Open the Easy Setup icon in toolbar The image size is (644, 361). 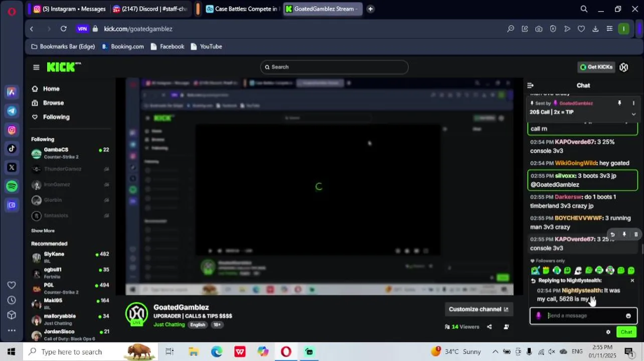tap(609, 29)
